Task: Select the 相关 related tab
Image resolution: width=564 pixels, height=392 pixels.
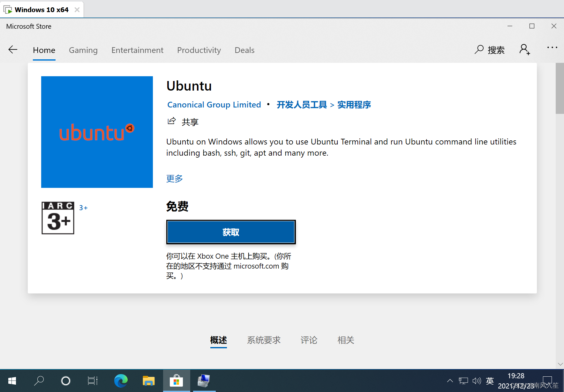Action: point(346,340)
